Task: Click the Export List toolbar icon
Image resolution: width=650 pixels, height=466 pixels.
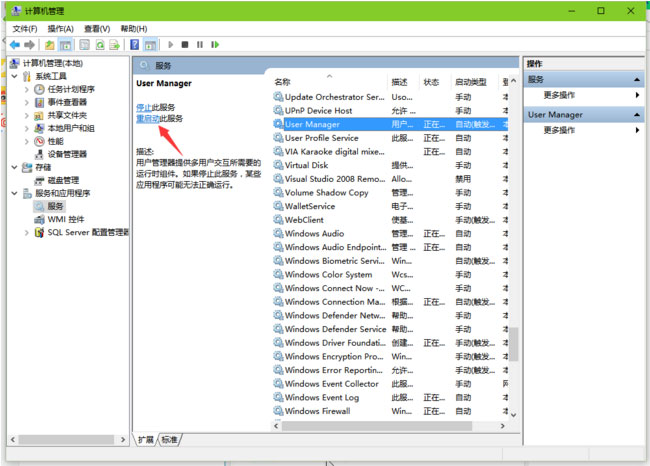Action: point(114,45)
